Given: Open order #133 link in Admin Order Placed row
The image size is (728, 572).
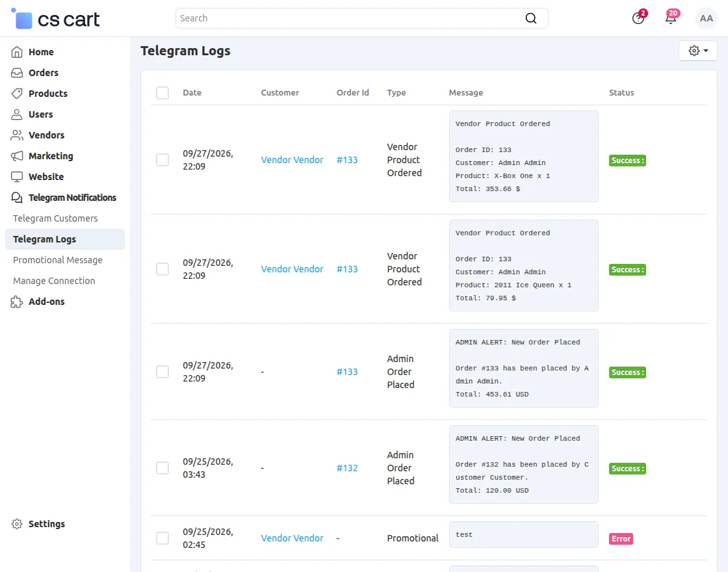Looking at the screenshot, I should coord(347,372).
